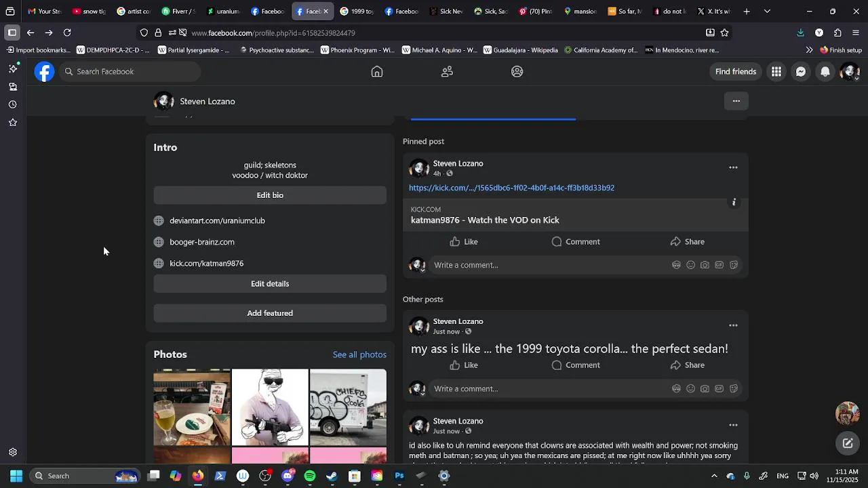The width and height of the screenshot is (868, 488).
Task: Click the Search Facebook field
Action: pyautogui.click(x=130, y=72)
